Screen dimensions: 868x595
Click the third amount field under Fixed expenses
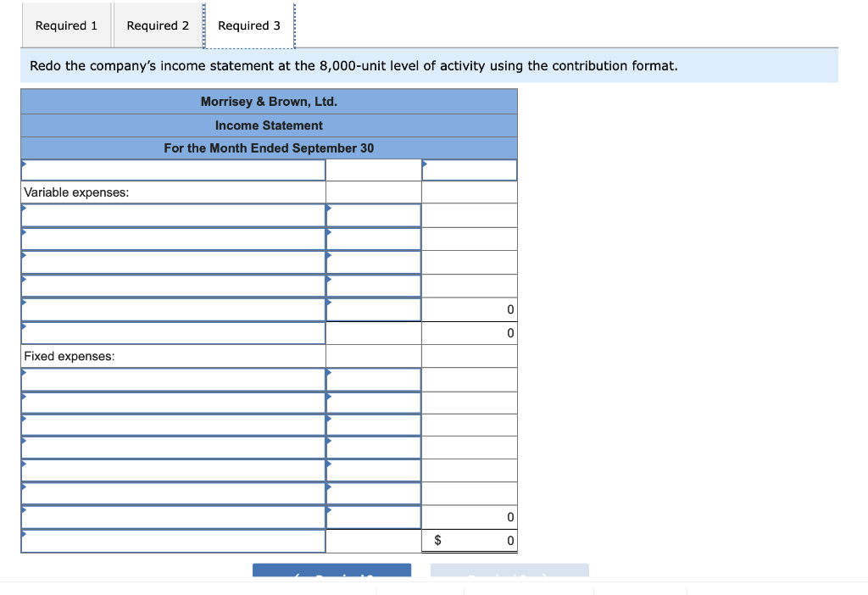374,425
